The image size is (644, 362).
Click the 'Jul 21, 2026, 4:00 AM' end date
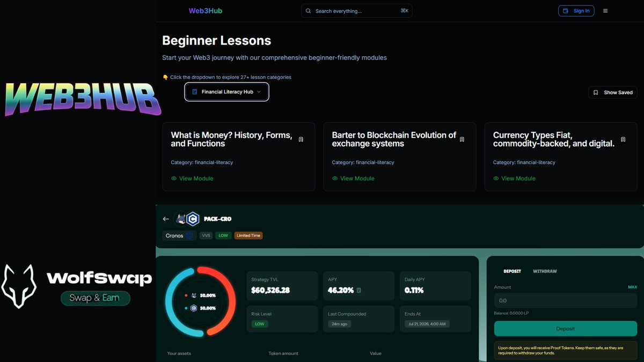click(427, 324)
